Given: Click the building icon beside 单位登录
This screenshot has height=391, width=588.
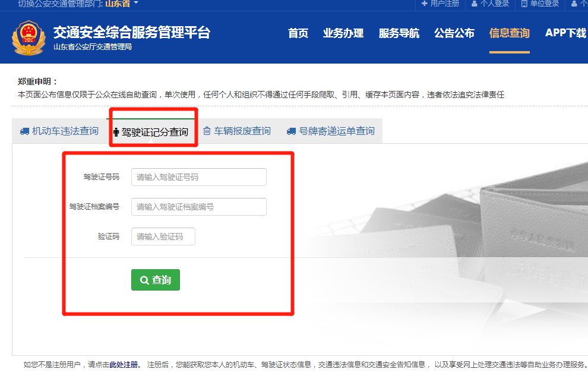Looking at the screenshot, I should pyautogui.click(x=524, y=4).
